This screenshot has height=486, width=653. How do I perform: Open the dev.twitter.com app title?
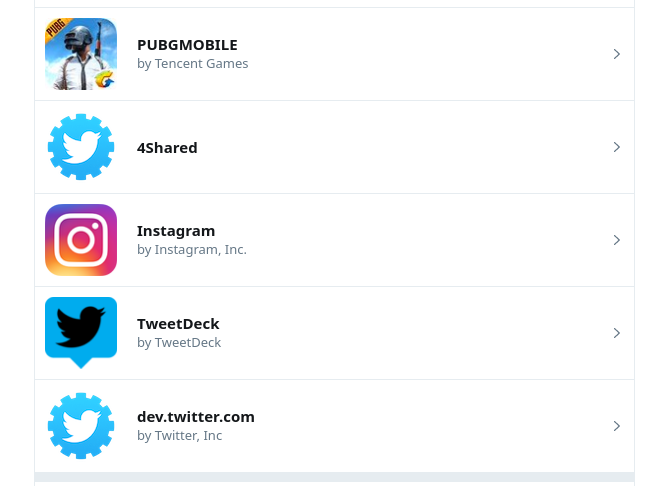point(196,417)
